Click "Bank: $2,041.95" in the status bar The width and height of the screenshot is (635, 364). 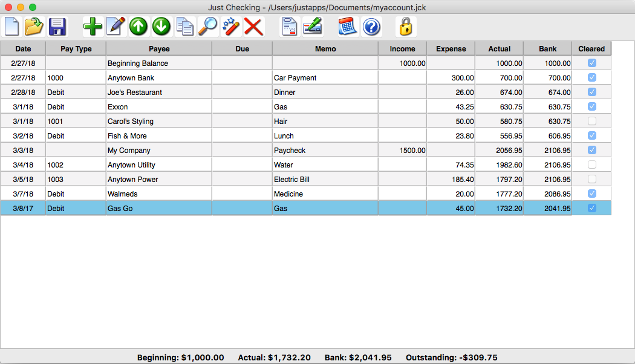click(358, 357)
